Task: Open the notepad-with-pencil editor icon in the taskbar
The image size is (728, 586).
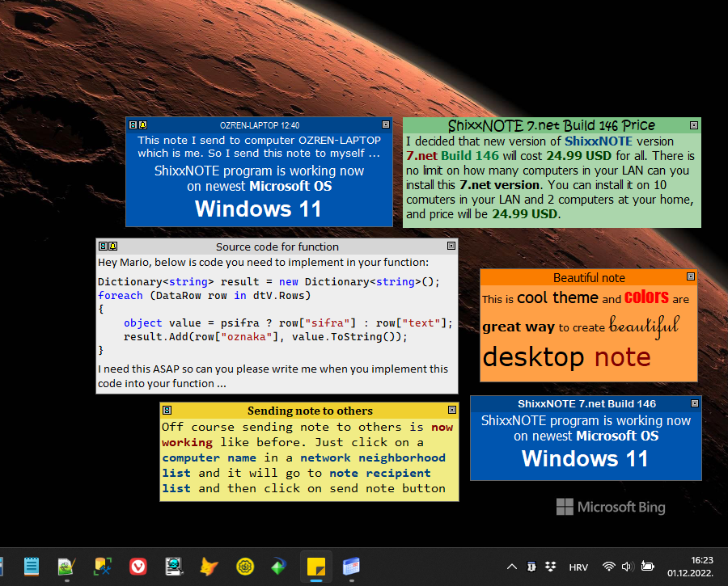Action: 66,567
